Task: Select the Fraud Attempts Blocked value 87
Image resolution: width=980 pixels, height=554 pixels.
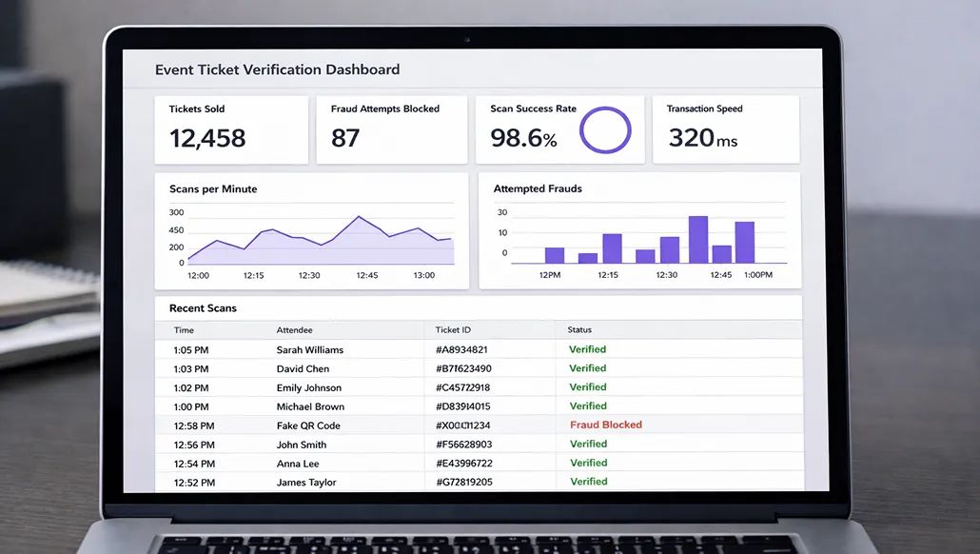Action: 345,138
